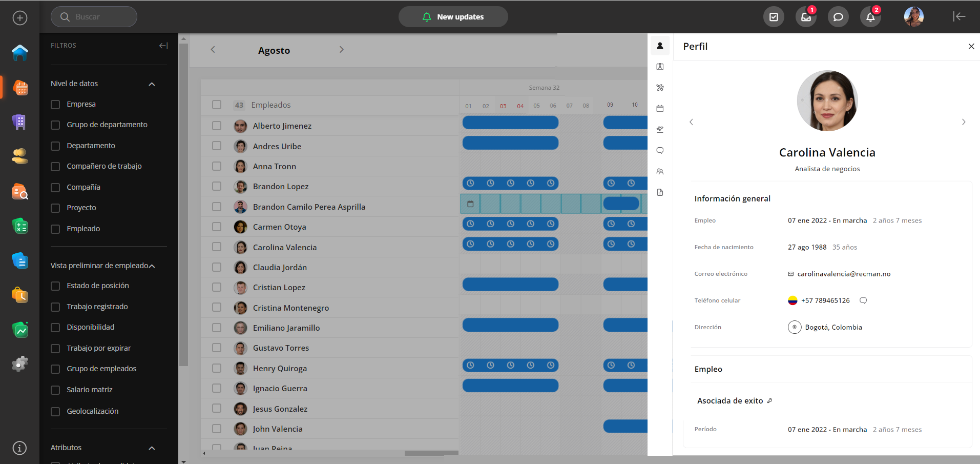Viewport: 980px width, 464px height.
Task: Open the home icon in left sidebar
Action: (20, 52)
